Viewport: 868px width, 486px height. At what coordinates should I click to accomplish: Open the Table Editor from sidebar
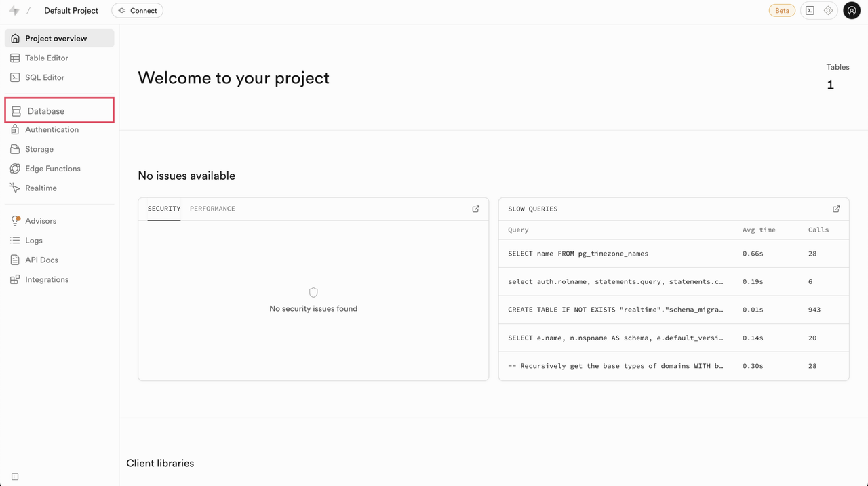click(x=47, y=58)
